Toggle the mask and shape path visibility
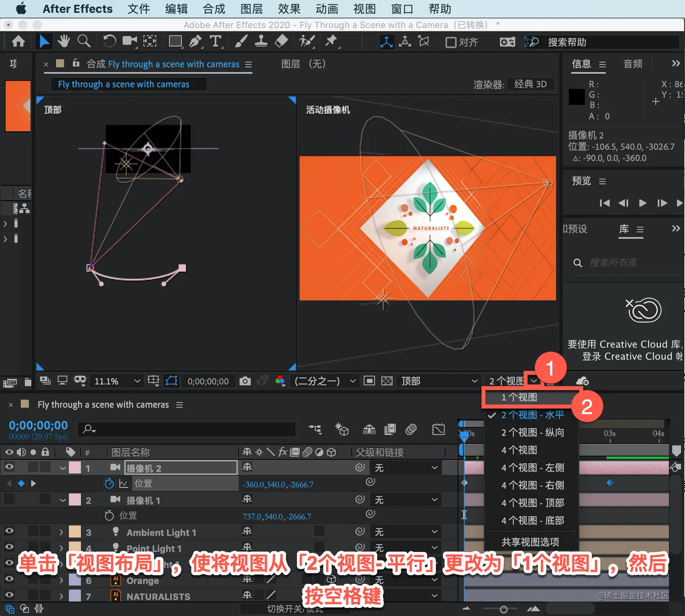The image size is (685, 616). (171, 381)
